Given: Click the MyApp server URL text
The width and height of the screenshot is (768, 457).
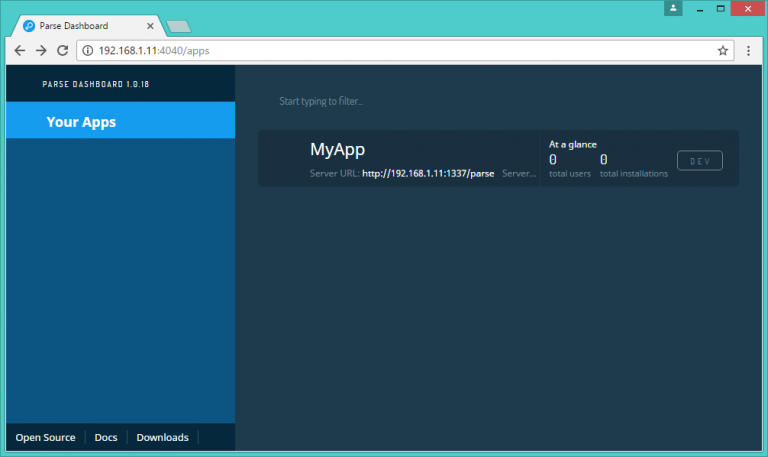Looking at the screenshot, I should pyautogui.click(x=428, y=173).
